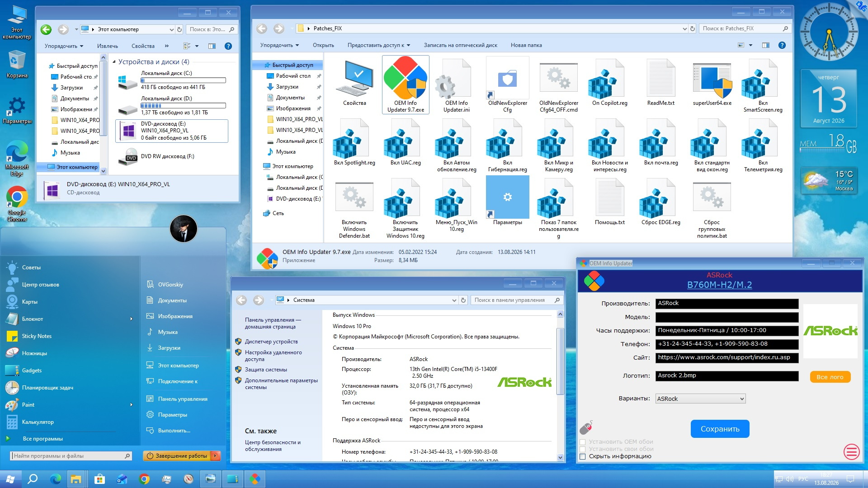
Task: Collapse the Устройства и диски group
Action: [x=114, y=62]
